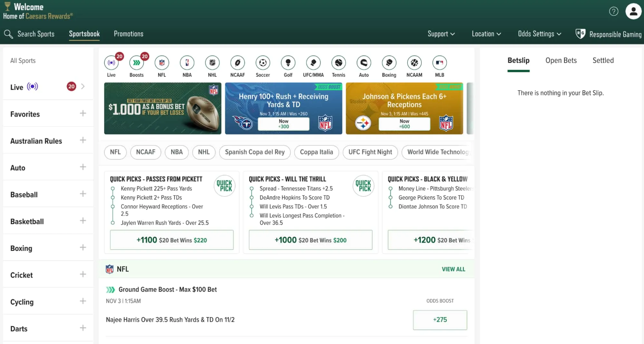Select the MLB sport icon
This screenshot has width=644, height=344.
click(439, 63)
